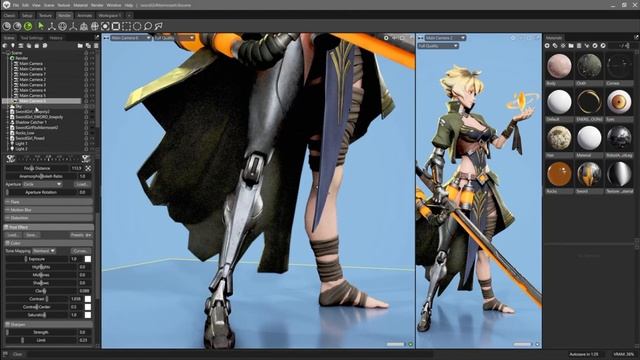Viewport: 640px width, 360px height.
Task: Click the Curves button
Action: click(80, 251)
